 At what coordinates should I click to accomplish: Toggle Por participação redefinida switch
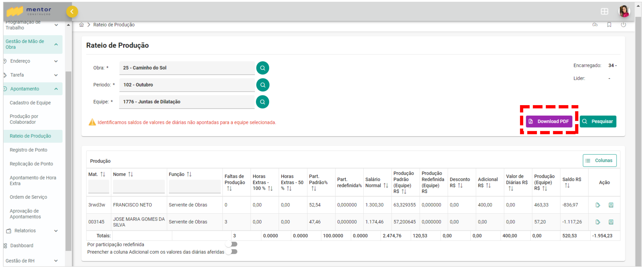[x=232, y=244]
